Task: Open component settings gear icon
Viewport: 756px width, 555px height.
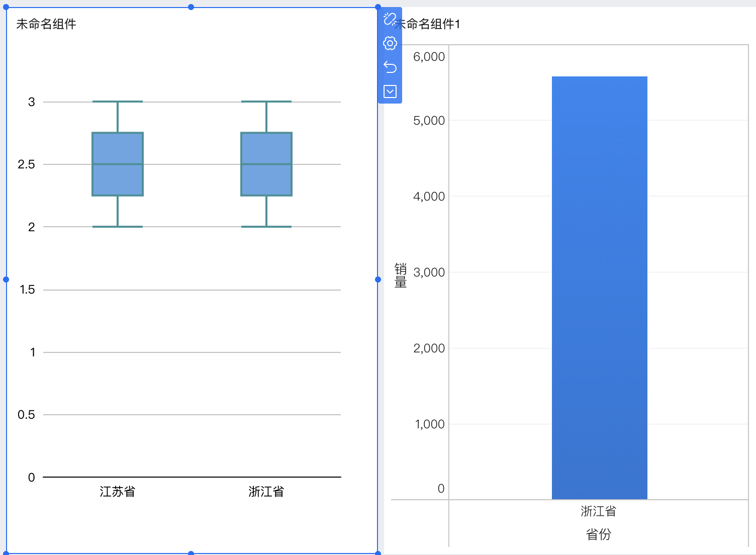Action: pyautogui.click(x=390, y=43)
